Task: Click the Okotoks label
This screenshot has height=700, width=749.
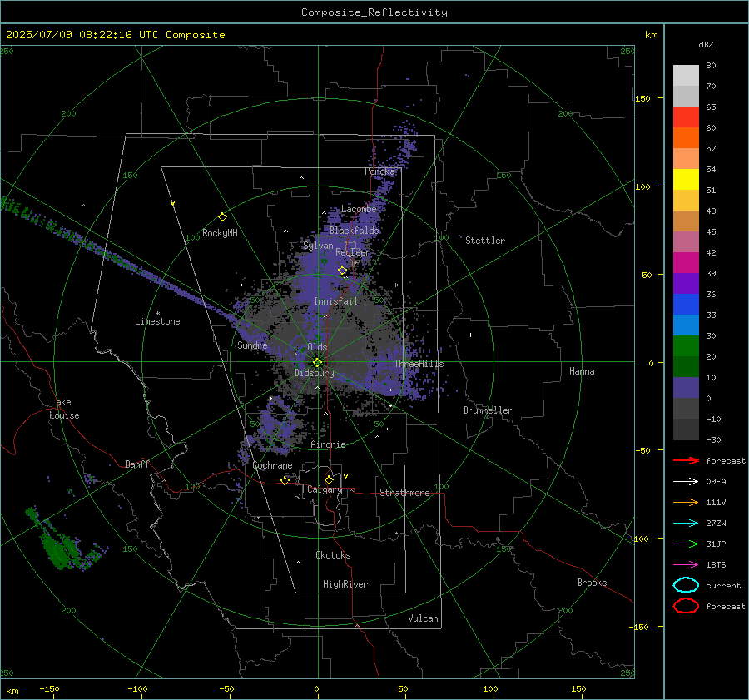Action: 333,555
